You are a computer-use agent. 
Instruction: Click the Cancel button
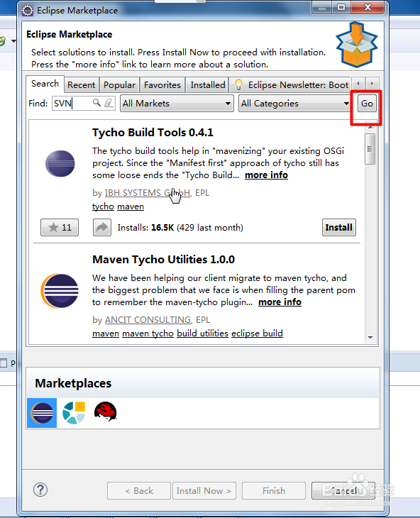[x=343, y=490]
